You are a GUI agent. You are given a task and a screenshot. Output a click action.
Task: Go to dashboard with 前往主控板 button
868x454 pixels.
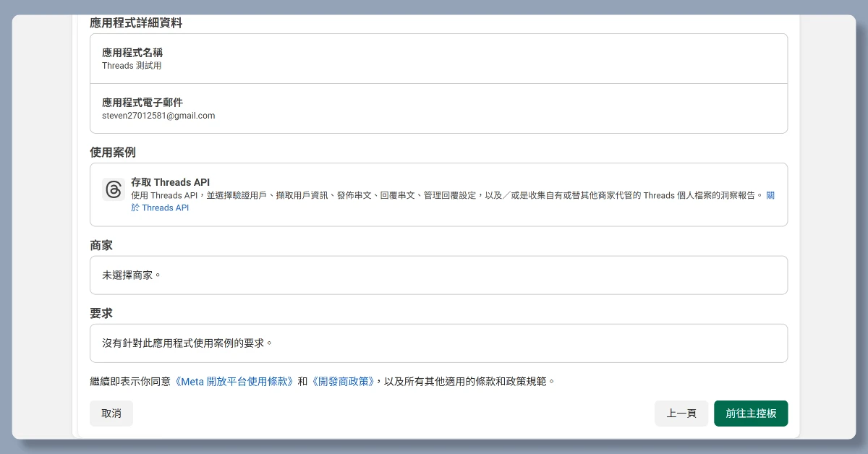[751, 414]
